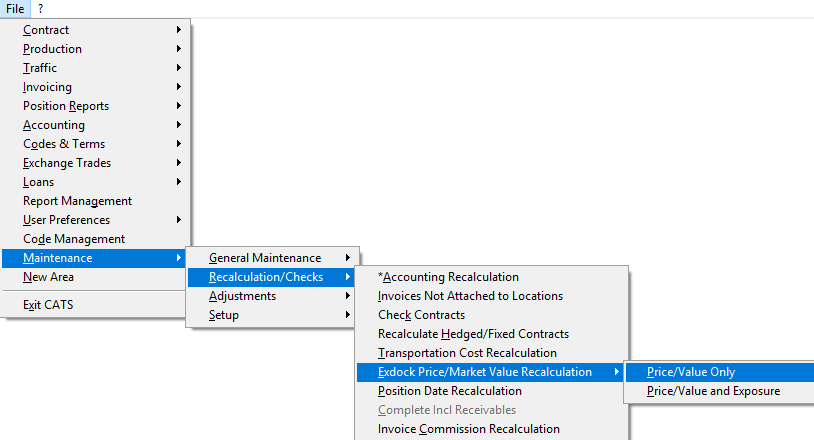
Task: Open the ? help menu
Action: point(40,9)
